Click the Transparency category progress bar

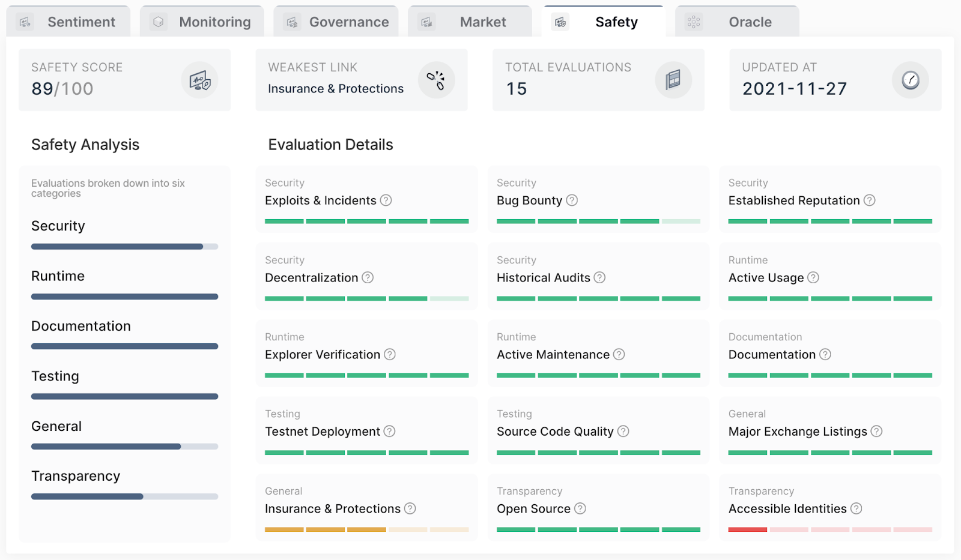click(x=124, y=497)
